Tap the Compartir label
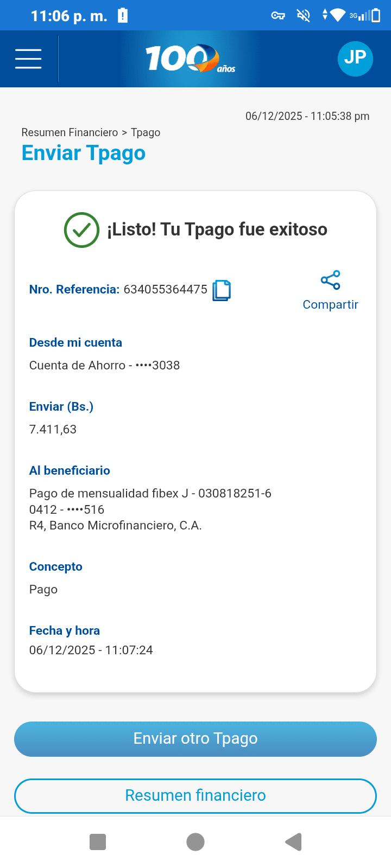The height and width of the screenshot is (868, 391). [330, 305]
